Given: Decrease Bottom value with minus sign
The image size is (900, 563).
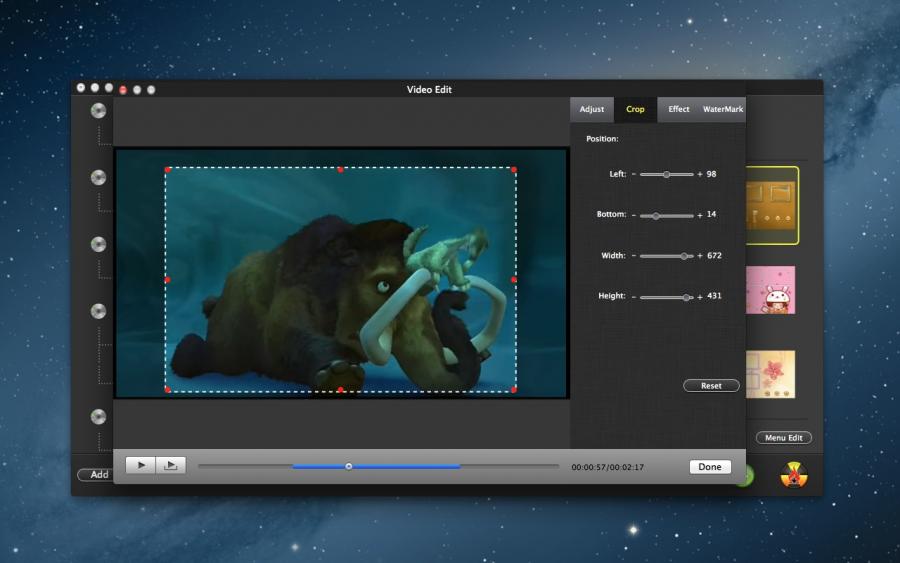Looking at the screenshot, I should (634, 215).
